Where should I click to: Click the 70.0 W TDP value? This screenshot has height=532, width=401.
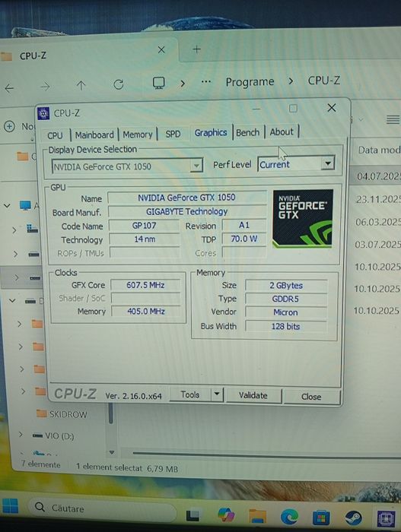point(244,239)
